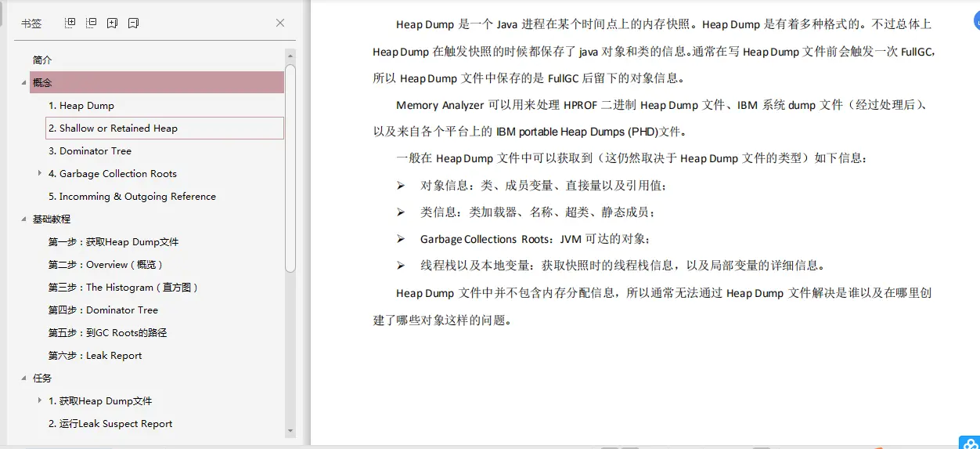Click the bookmark list scroll up arrow

coord(290,57)
